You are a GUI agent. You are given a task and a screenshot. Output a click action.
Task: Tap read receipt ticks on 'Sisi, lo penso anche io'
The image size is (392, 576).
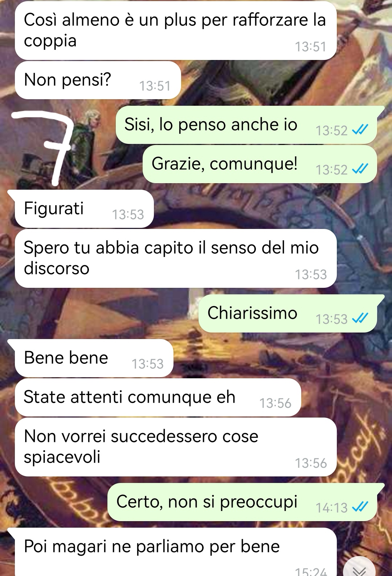360,129
